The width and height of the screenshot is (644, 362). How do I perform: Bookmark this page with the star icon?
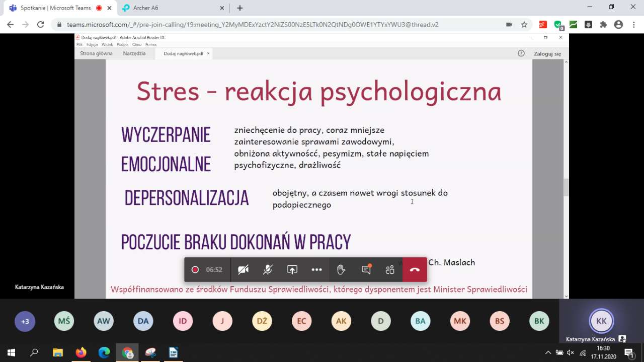point(524,24)
